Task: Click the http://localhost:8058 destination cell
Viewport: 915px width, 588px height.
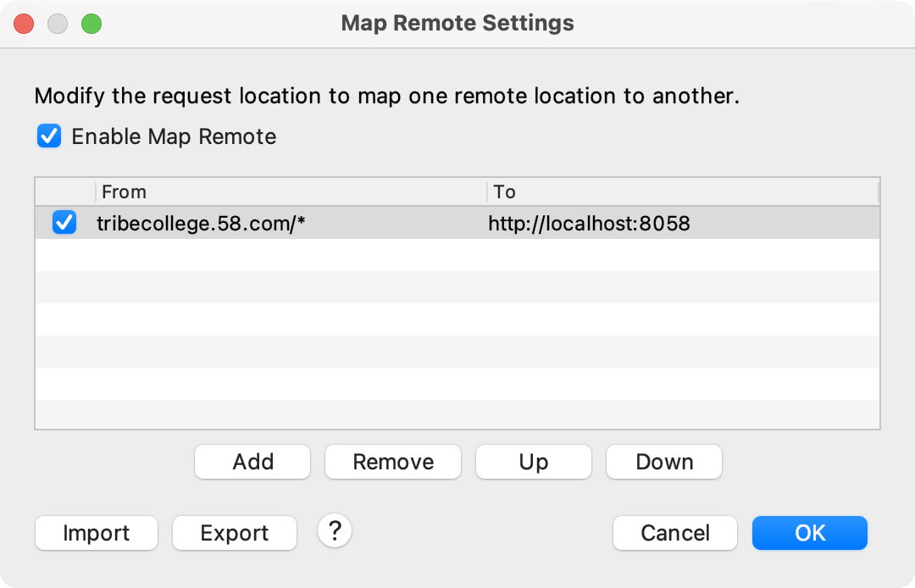Action: click(x=588, y=223)
